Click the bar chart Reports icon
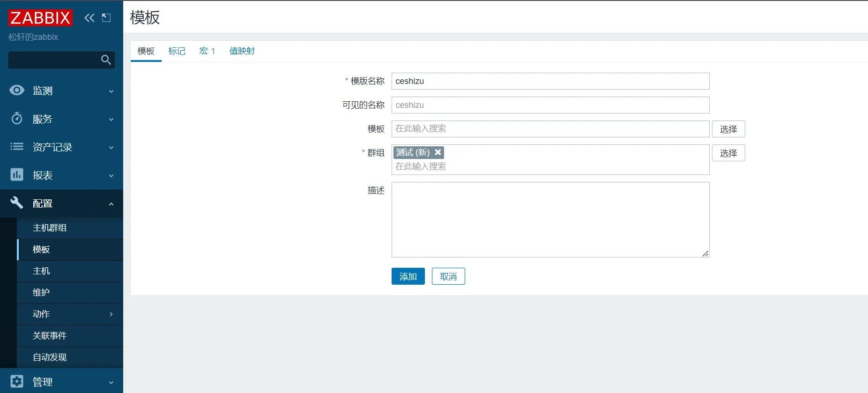This screenshot has height=393, width=868. [17, 175]
